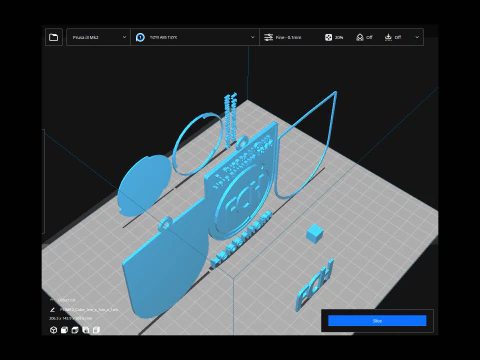Click the blue Slice button
The width and height of the screenshot is (480, 360).
point(377,321)
